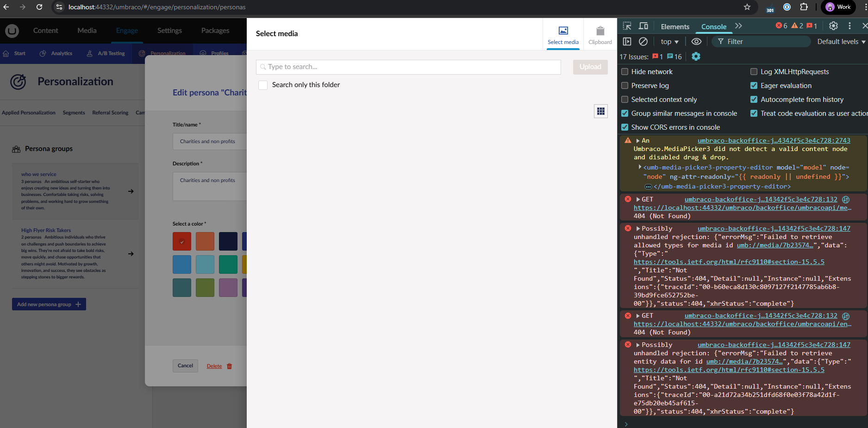Viewport: 868px width, 428px height.
Task: Select the green color swatch
Action: 228,264
